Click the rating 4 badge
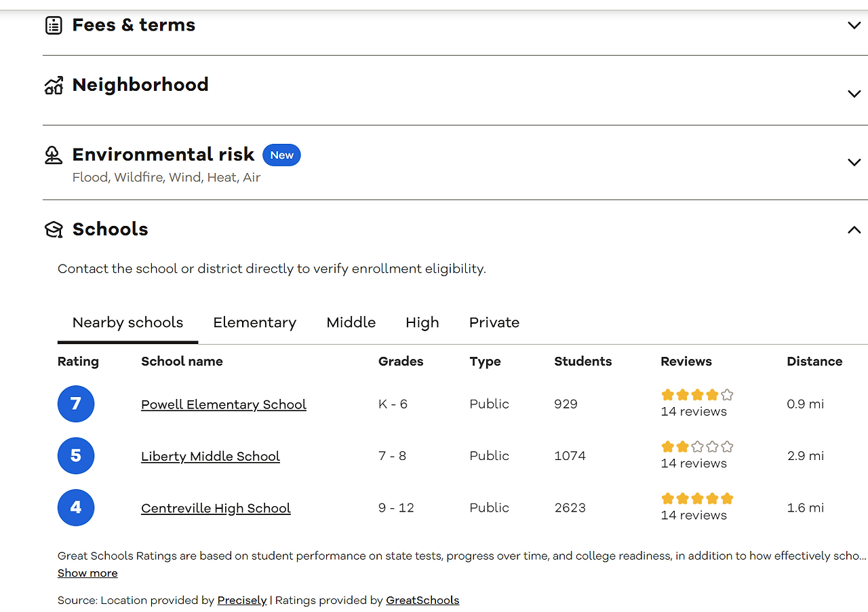Image resolution: width=868 pixels, height=612 pixels. click(x=76, y=508)
